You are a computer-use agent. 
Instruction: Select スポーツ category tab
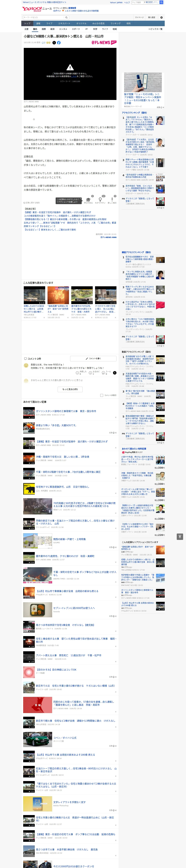76,29
